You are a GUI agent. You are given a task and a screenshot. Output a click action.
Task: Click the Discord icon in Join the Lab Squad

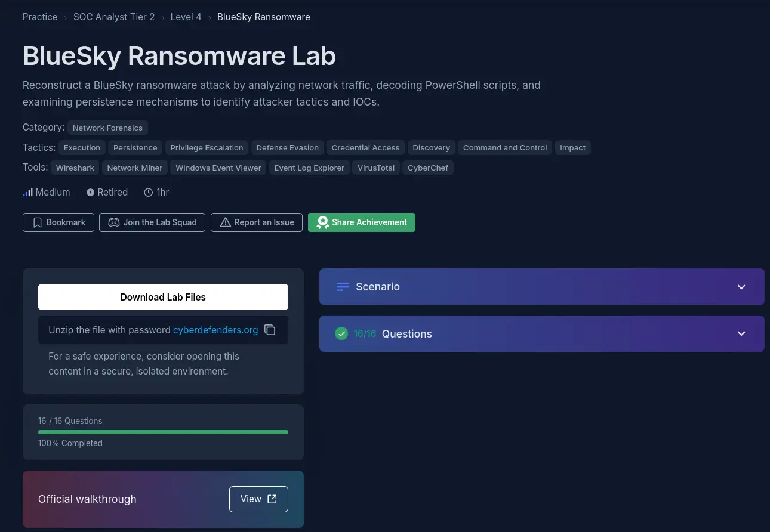113,222
